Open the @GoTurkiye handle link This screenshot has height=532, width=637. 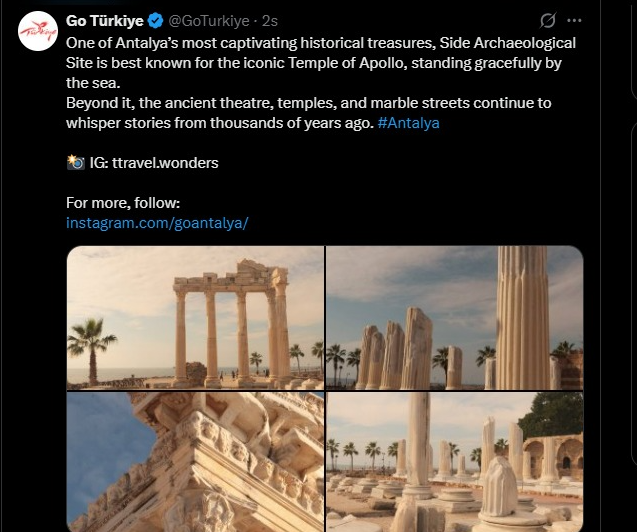(x=212, y=20)
